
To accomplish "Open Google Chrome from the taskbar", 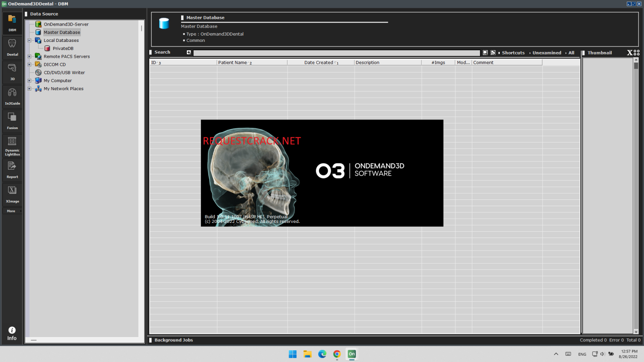I will pos(337,354).
